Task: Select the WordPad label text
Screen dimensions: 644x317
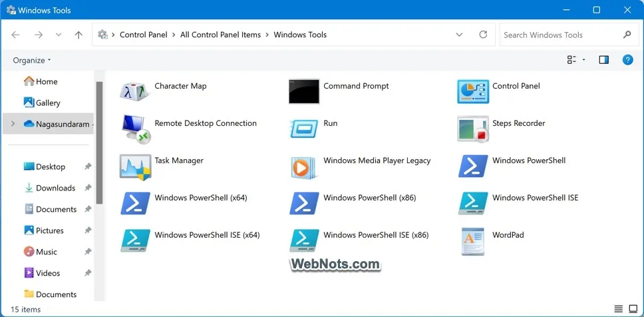Action: click(508, 235)
